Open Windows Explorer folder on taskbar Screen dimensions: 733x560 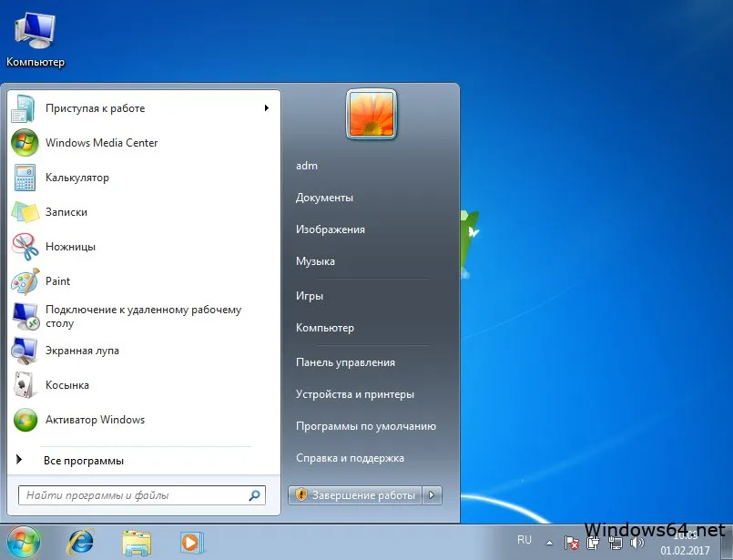137,543
